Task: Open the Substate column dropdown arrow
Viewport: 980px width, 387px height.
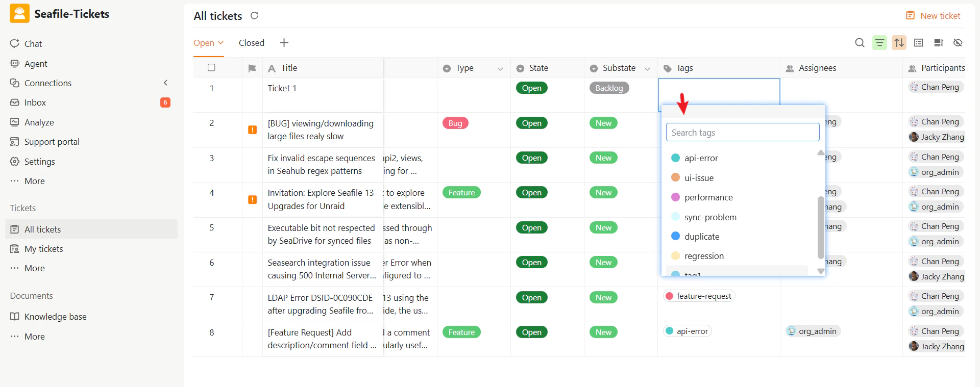Action: point(647,69)
